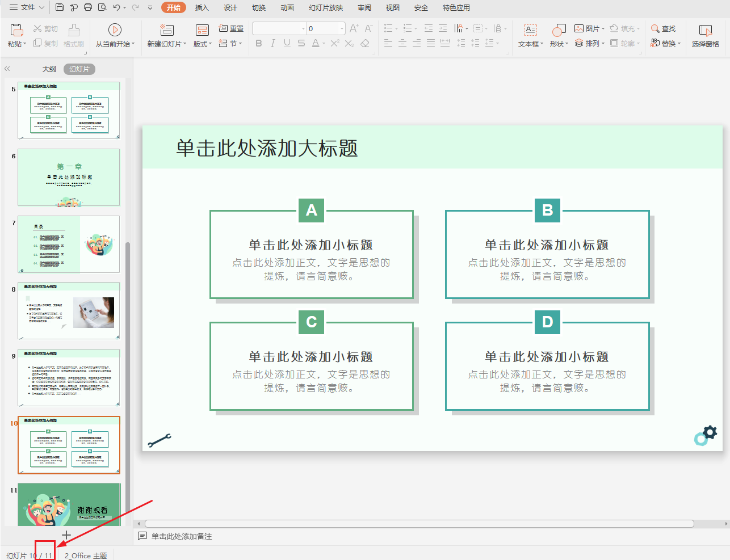Open the 选择窗格 selection pane
Viewport: 730px width, 560px height.
[705, 35]
